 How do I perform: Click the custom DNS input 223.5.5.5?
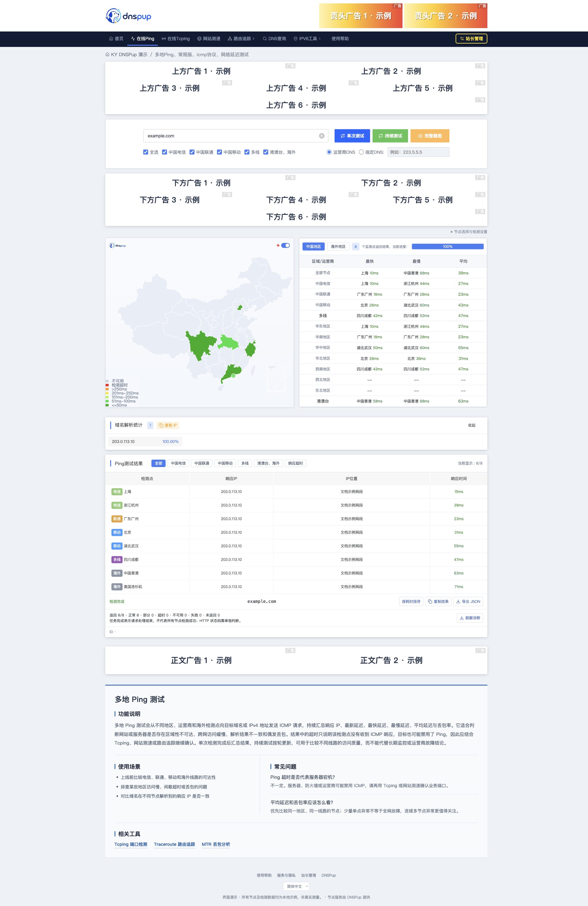tap(418, 152)
